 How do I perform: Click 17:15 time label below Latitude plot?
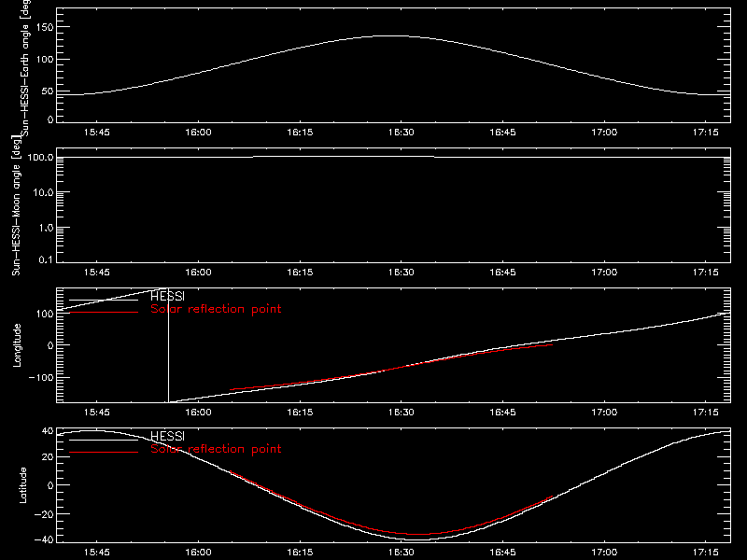point(706,553)
